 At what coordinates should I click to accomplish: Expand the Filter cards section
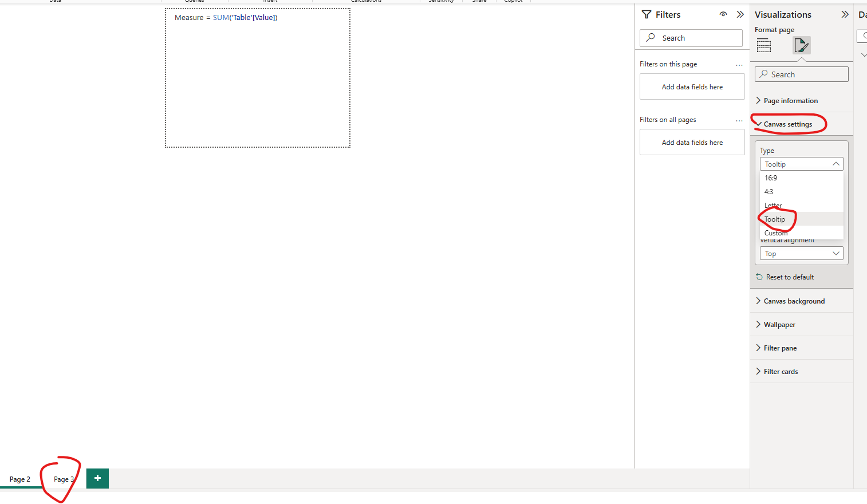802,372
